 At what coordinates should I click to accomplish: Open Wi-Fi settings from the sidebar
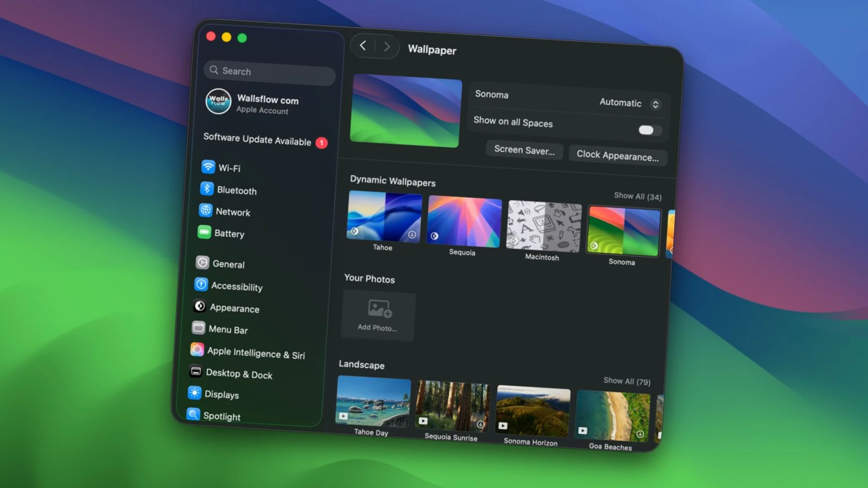point(230,168)
